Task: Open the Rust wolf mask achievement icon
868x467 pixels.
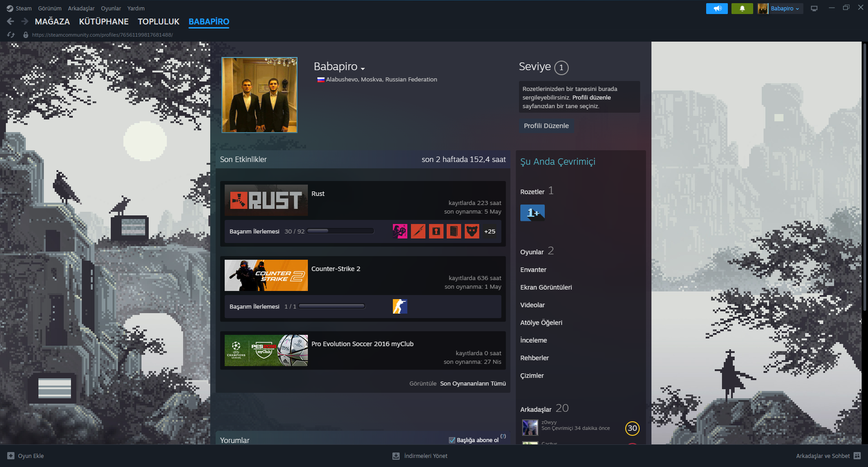Action: tap(472, 231)
